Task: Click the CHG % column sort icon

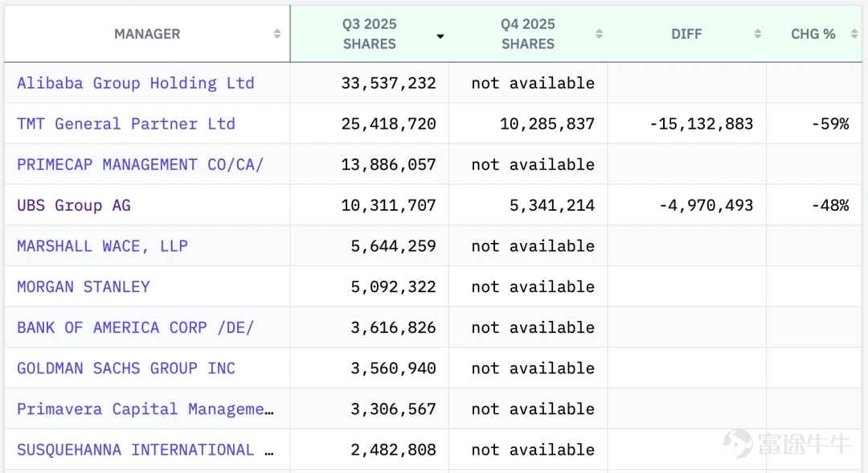Action: 854,35
